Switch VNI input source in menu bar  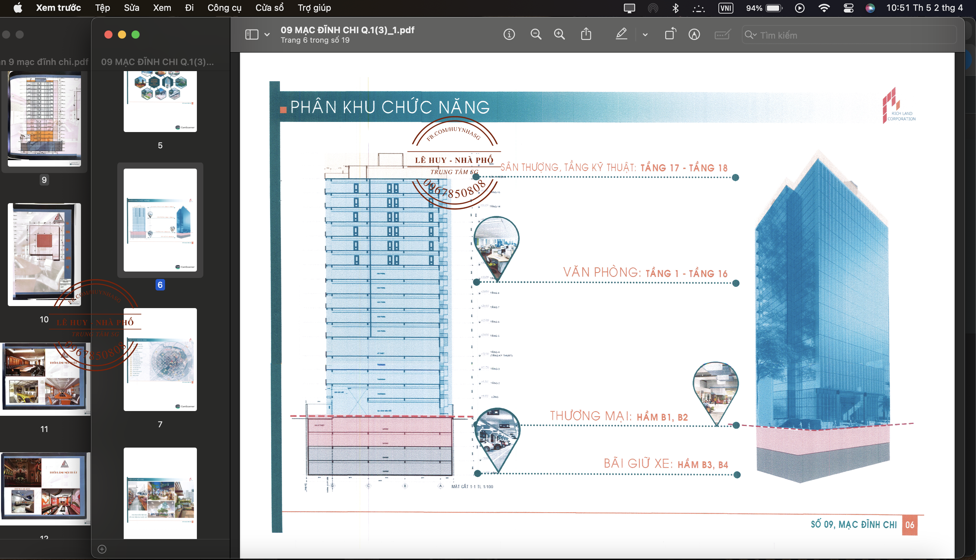point(726,8)
